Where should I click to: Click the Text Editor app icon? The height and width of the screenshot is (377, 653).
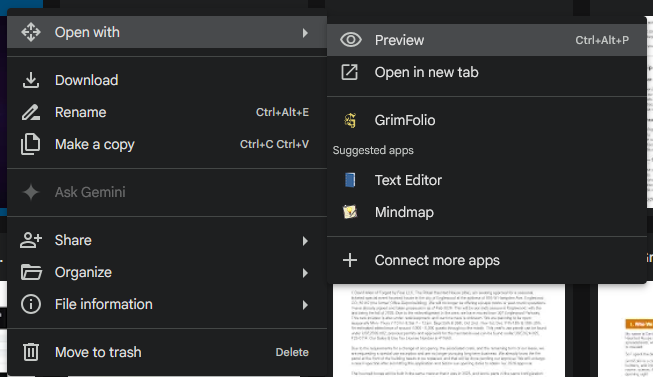click(x=350, y=180)
